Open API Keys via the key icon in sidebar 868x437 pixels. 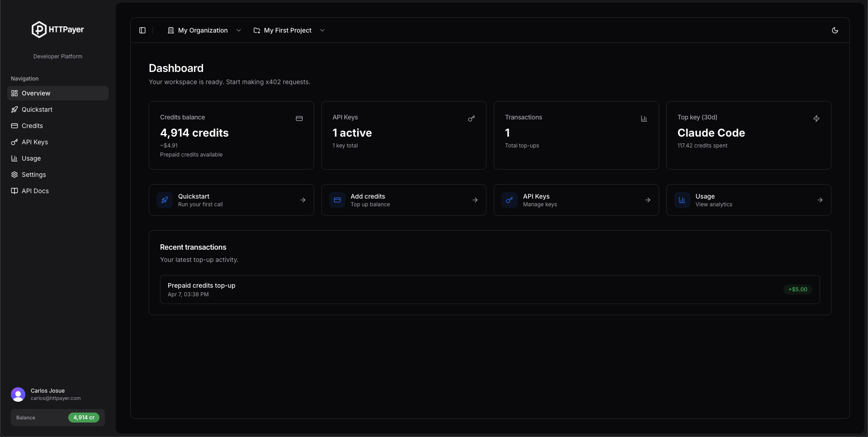coord(14,142)
